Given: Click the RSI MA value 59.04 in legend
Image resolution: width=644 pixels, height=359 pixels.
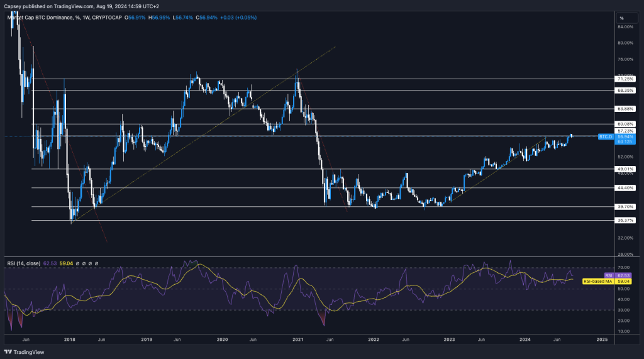Looking at the screenshot, I should [x=67, y=263].
